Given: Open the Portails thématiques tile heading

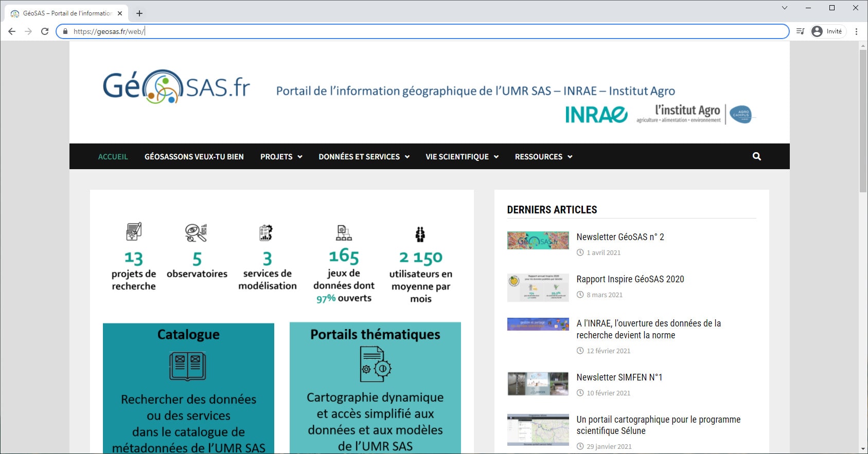Looking at the screenshot, I should point(375,335).
